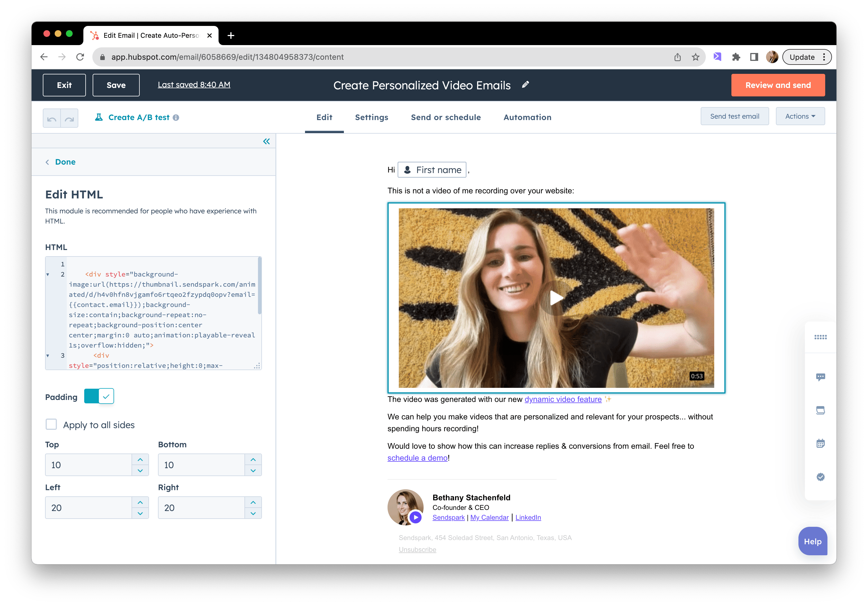Increase the Bottom padding value
The image size is (868, 606).
pyautogui.click(x=253, y=459)
